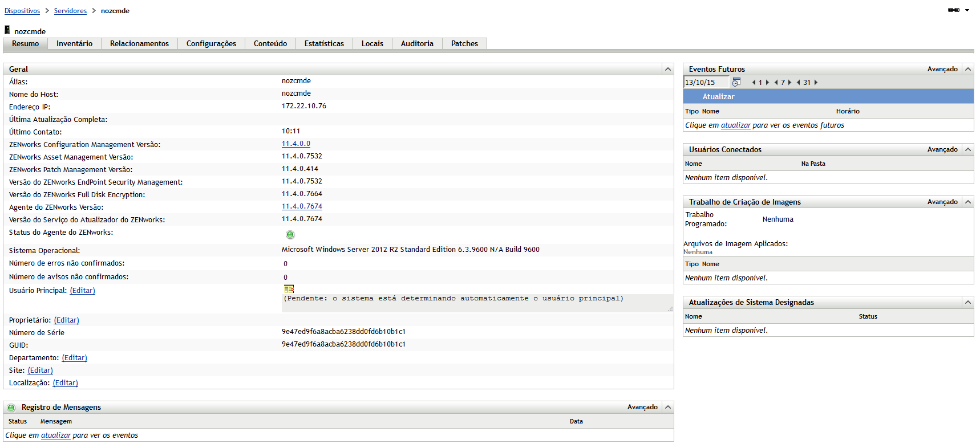Click the blue Atualizar button
This screenshot has height=444, width=980.
718,97
